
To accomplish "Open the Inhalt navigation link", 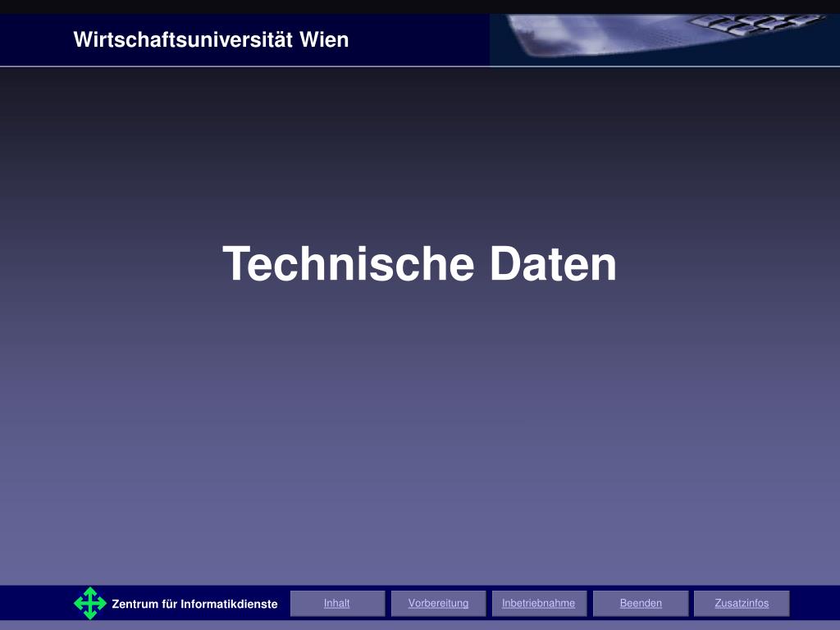I will pos(337,603).
